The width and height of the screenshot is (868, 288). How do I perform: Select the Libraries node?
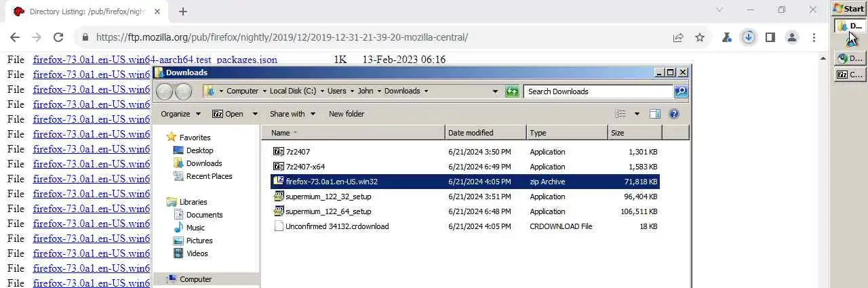coord(193,202)
